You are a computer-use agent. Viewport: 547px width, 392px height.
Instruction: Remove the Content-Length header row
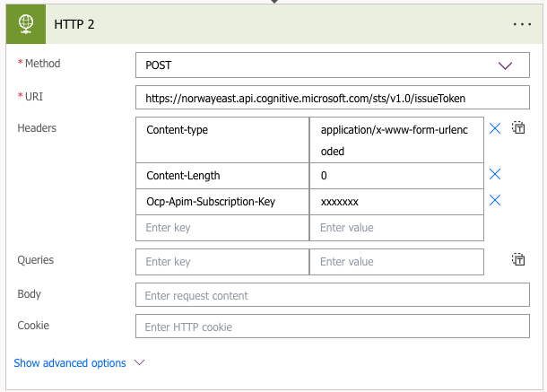(x=494, y=175)
